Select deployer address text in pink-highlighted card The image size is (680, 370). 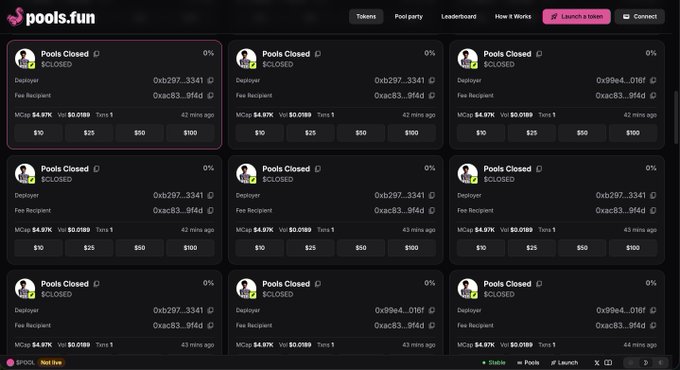(178, 80)
